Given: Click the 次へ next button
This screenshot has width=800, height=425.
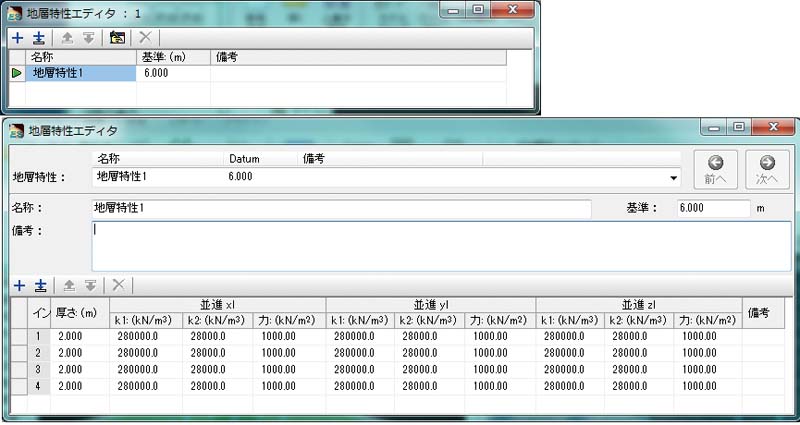Looking at the screenshot, I should [767, 170].
